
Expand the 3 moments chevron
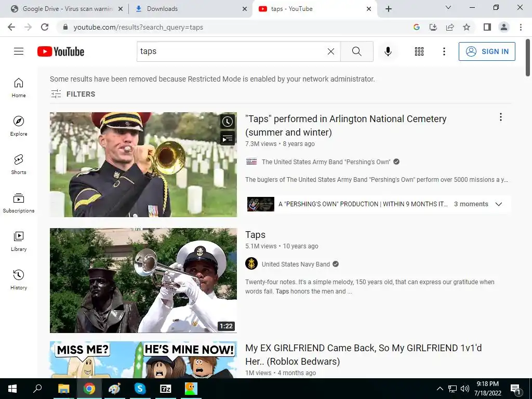point(498,204)
